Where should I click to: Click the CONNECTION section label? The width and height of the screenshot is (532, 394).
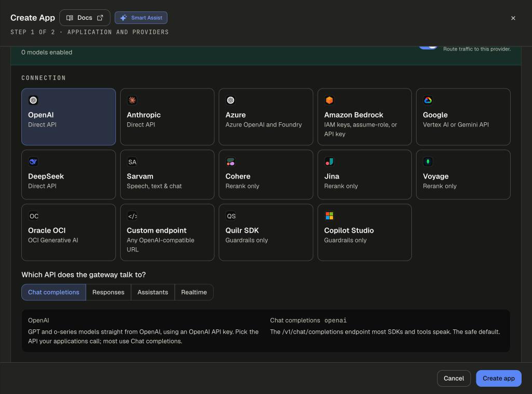tap(44, 78)
